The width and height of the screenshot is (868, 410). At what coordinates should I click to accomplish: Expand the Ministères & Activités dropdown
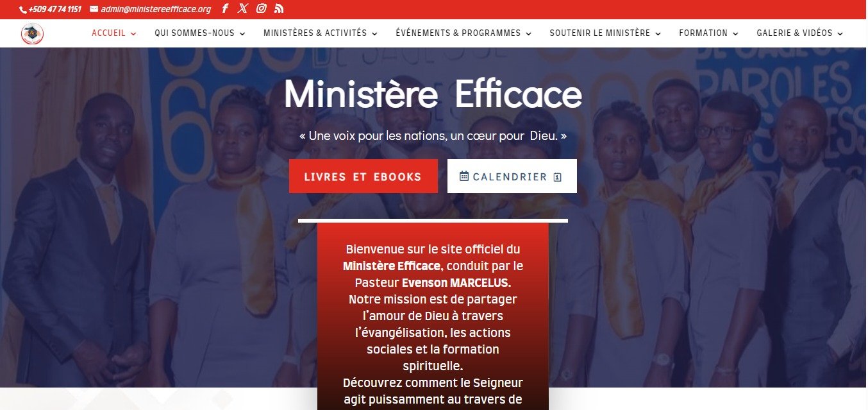[374, 34]
